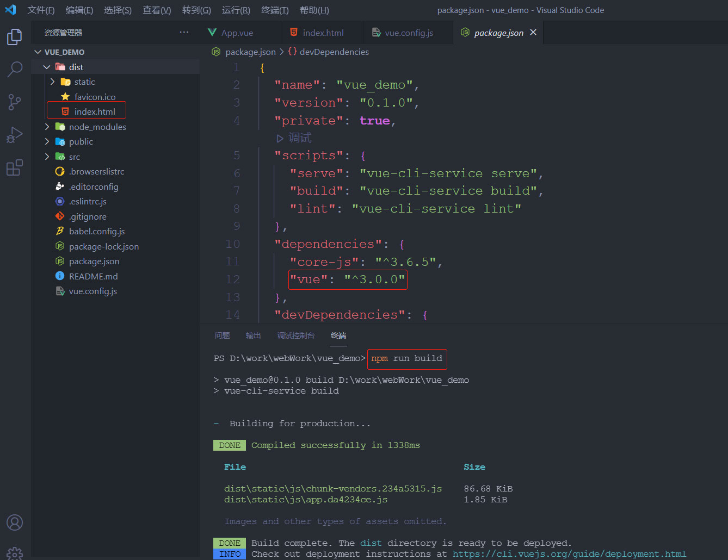
Task: Expand the static folder chevron
Action: click(52, 82)
